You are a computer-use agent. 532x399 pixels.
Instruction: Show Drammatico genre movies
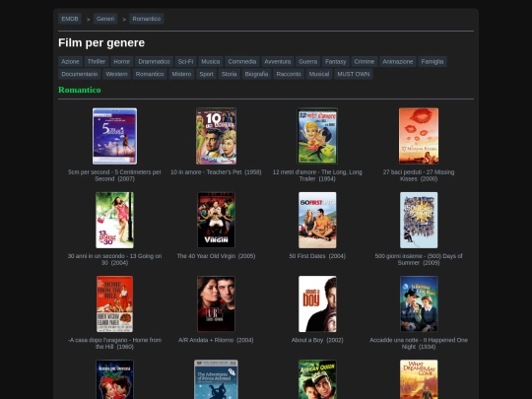(154, 62)
